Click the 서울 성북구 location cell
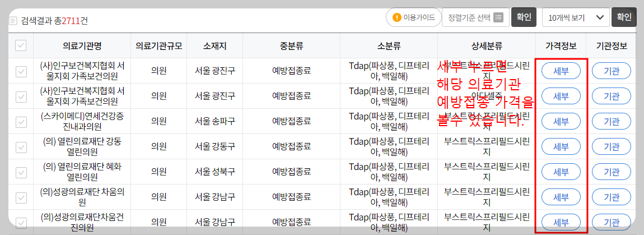Image resolution: width=644 pixels, height=235 pixels. coord(215,172)
